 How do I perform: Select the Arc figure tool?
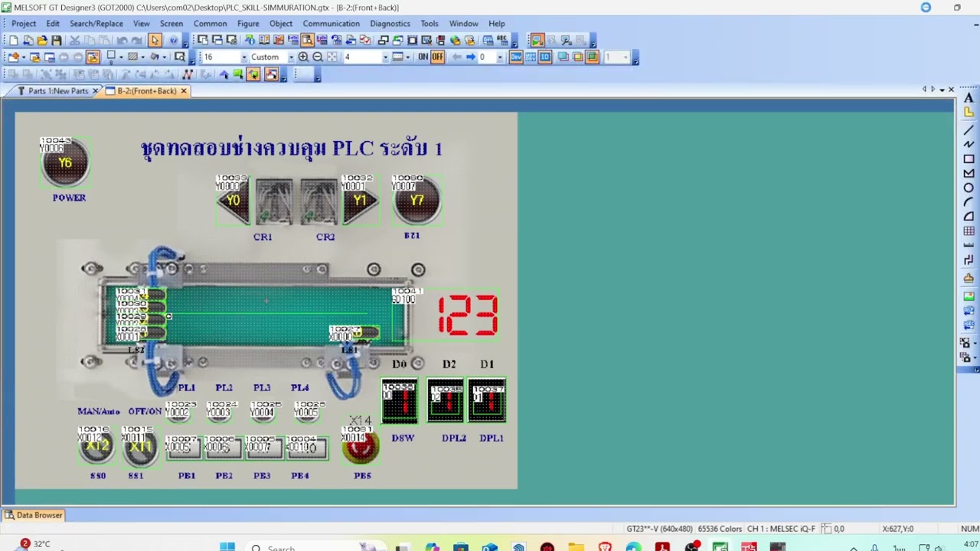click(969, 202)
